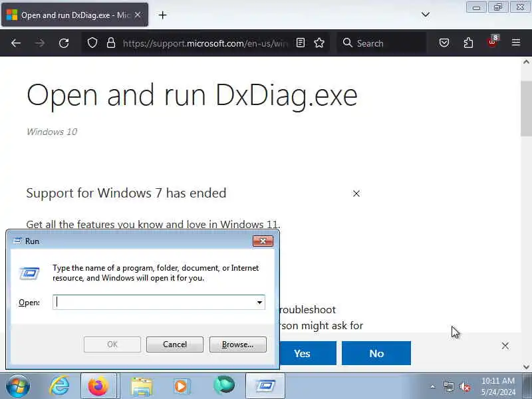
Task: Show hidden tray icons arrow
Action: [x=433, y=386]
